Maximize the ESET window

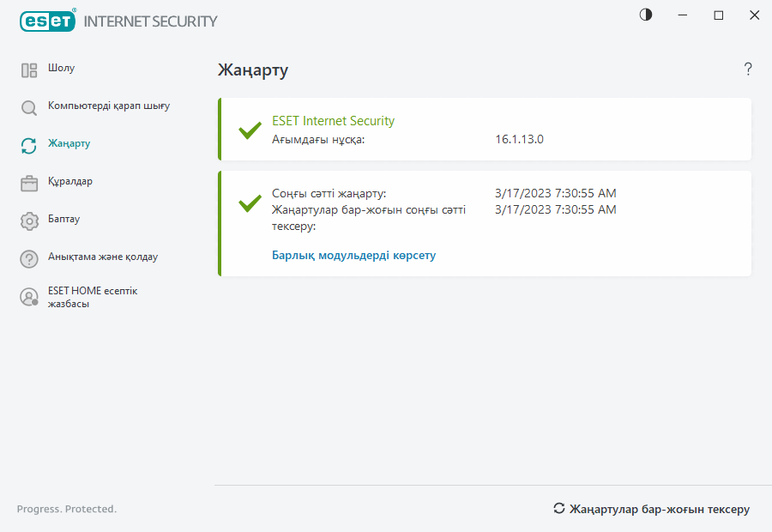pos(719,15)
